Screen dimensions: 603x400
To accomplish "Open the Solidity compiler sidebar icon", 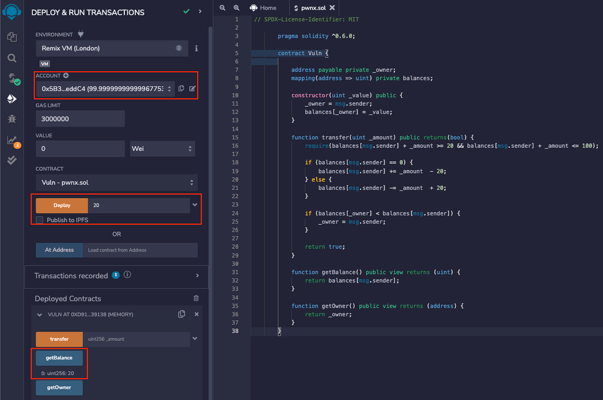I will pyautogui.click(x=12, y=78).
